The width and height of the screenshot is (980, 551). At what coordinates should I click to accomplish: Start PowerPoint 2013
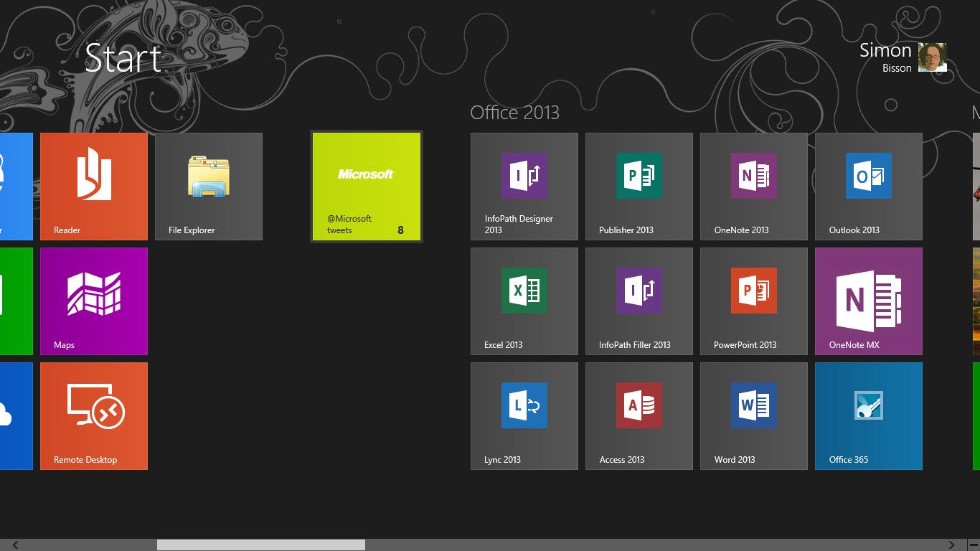(753, 301)
